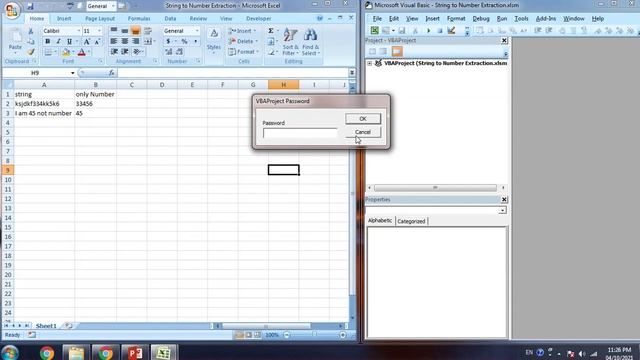Screen dimensions: 640x360
Task: Apply percent style number format
Action: click(x=184, y=42)
